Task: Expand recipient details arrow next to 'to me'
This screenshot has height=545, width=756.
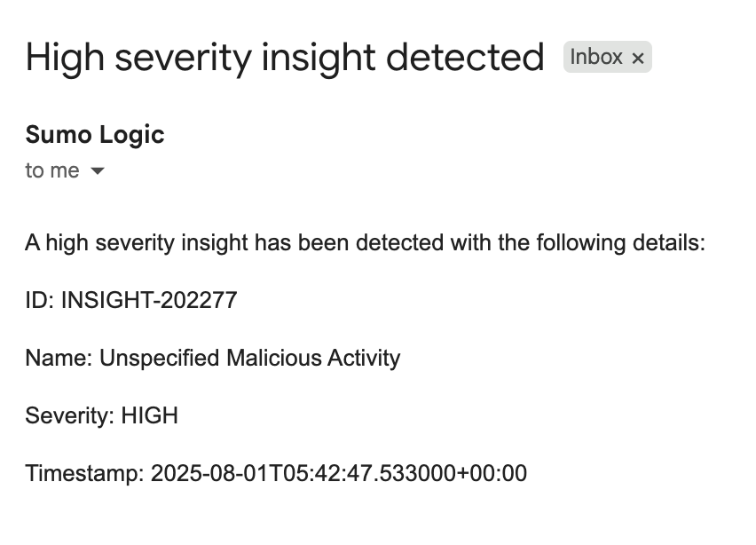Action: [x=98, y=171]
